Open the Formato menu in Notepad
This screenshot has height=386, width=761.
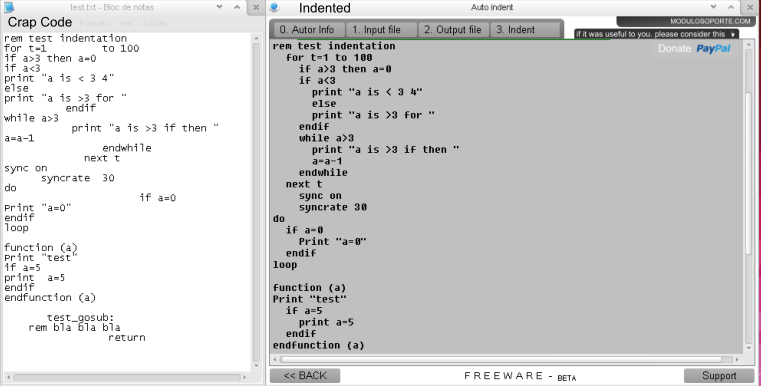pyautogui.click(x=95, y=23)
